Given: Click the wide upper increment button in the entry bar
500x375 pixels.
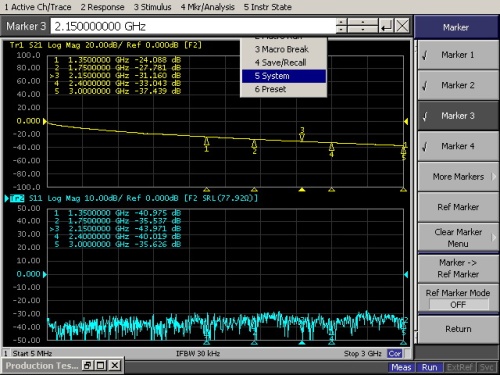Looking at the screenshot, I should (x=362, y=22).
